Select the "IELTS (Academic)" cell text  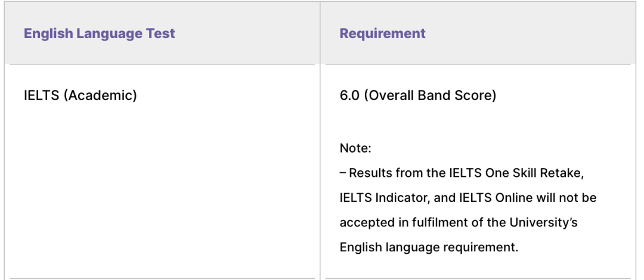(80, 95)
